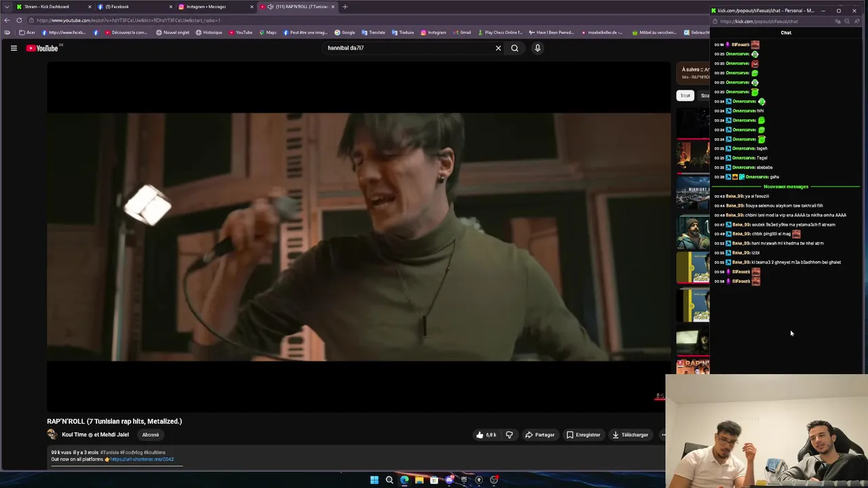Click zoom icon in Kick chat address bar

(x=846, y=22)
